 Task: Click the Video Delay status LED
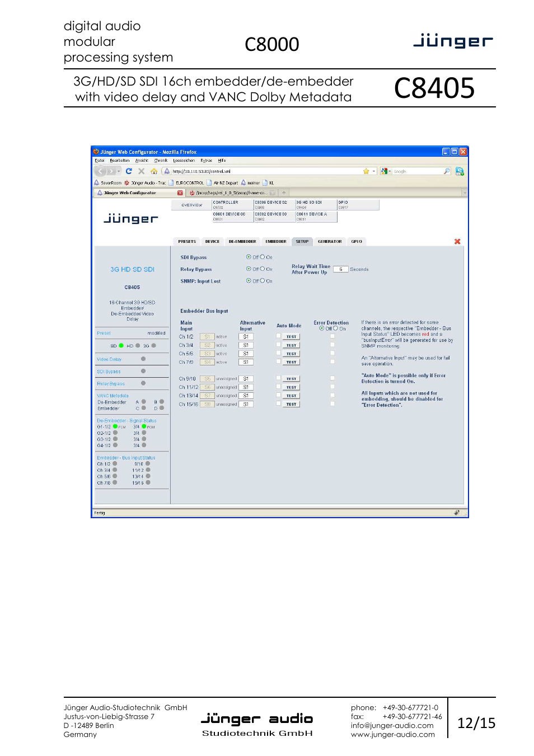(143, 359)
